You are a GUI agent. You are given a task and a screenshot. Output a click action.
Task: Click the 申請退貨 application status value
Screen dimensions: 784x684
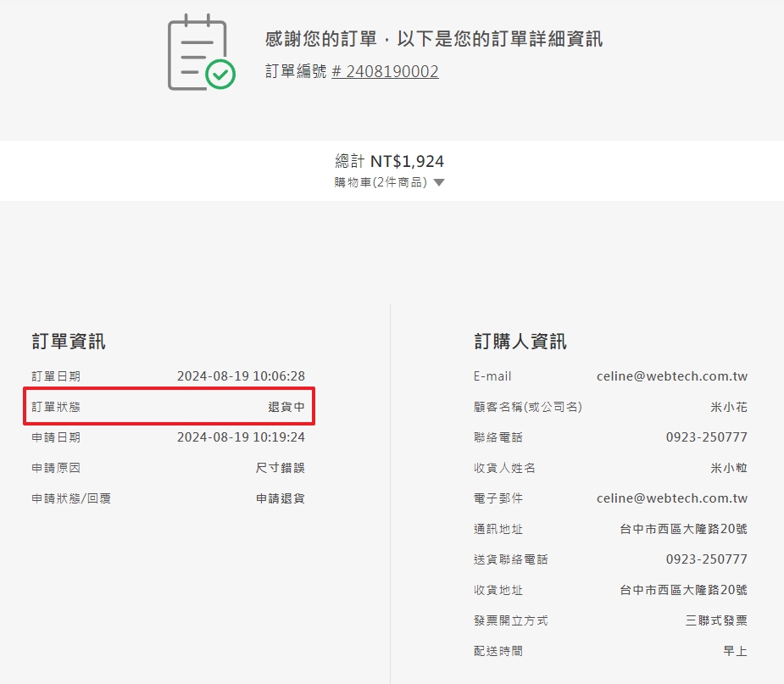(280, 498)
